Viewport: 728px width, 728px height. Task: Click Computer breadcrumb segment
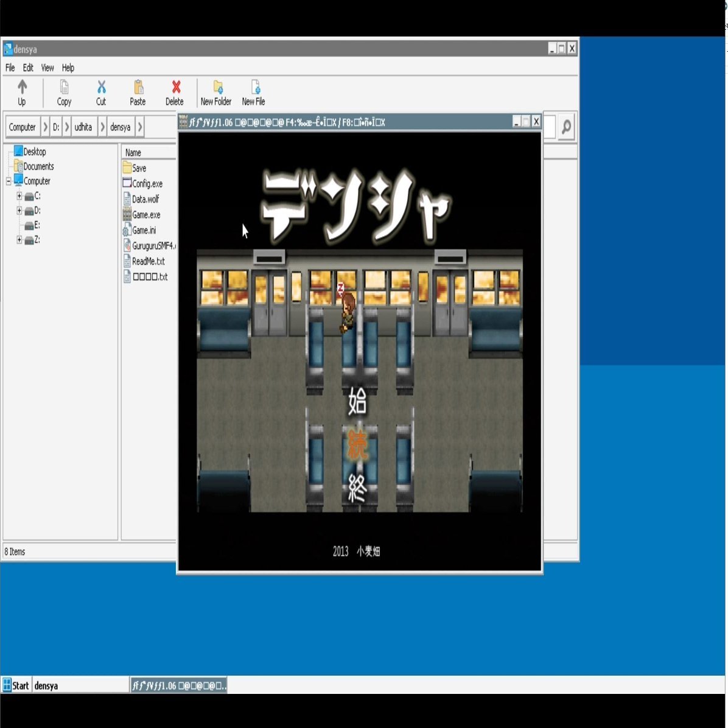pos(23,127)
